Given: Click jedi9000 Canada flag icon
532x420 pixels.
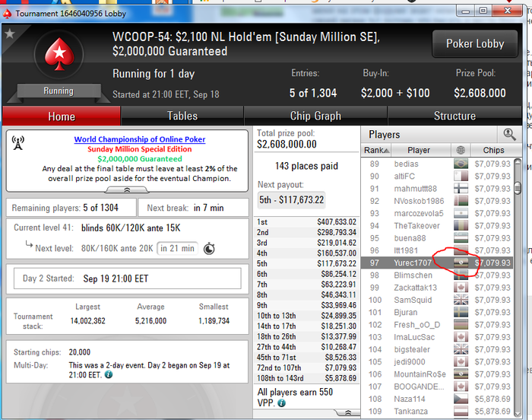Looking at the screenshot, I should coord(461,362).
